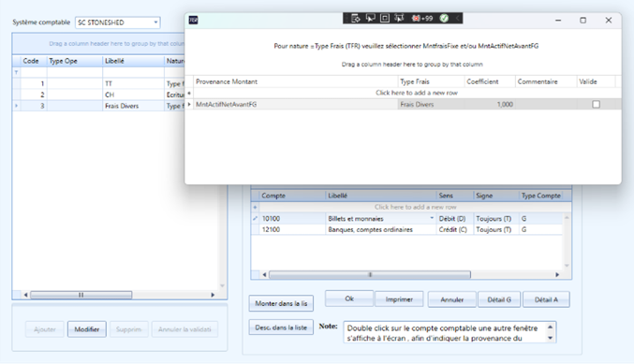Click the green Hot Reload checkmark icon
This screenshot has width=634, height=364.
click(444, 18)
